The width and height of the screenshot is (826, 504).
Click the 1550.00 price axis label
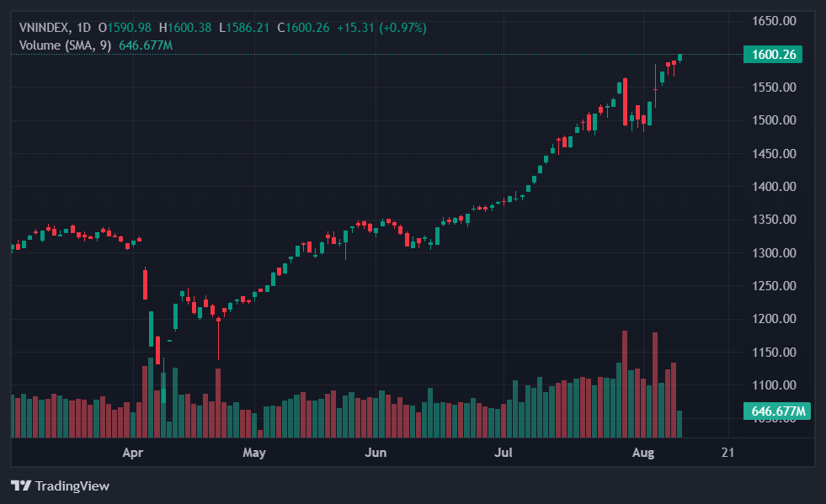[x=774, y=88]
